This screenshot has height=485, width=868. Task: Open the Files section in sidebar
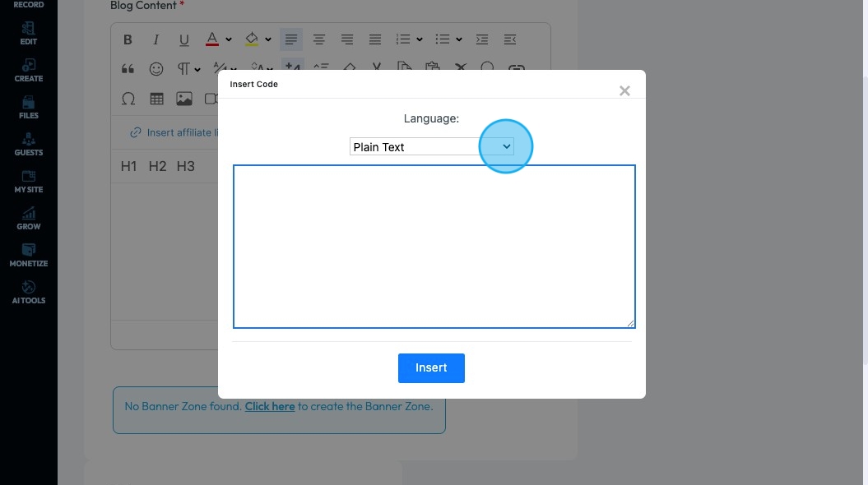(x=29, y=108)
